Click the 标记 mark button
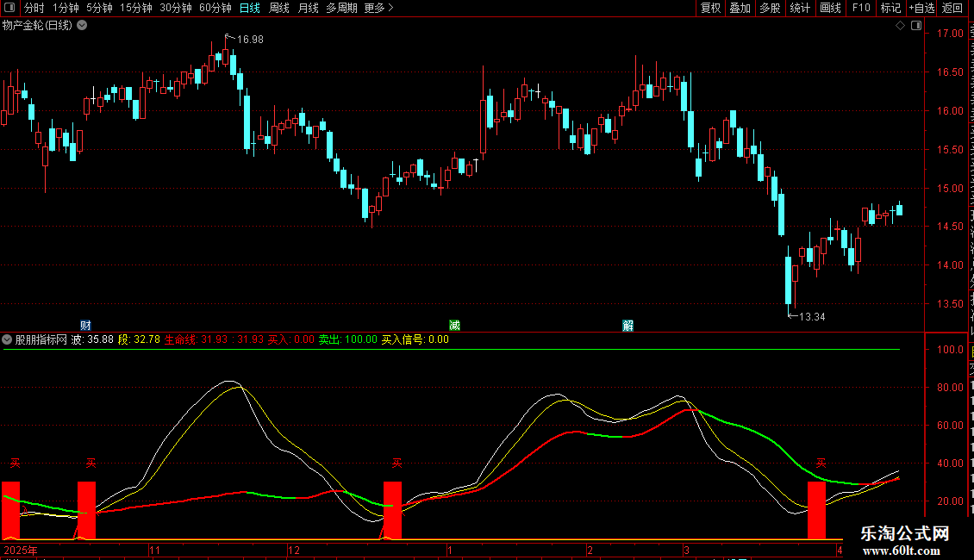 click(x=890, y=8)
